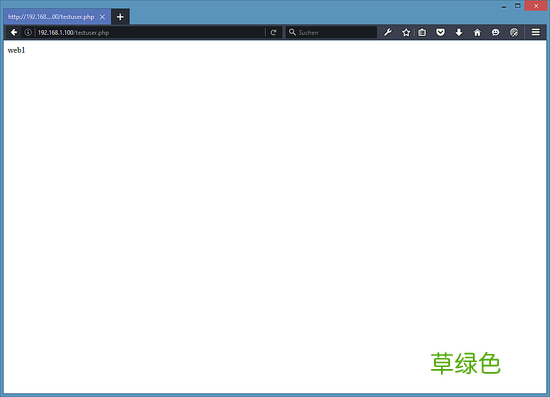Viewport: 550px width, 397px height.
Task: Open the downloads arrow
Action: [x=458, y=32]
